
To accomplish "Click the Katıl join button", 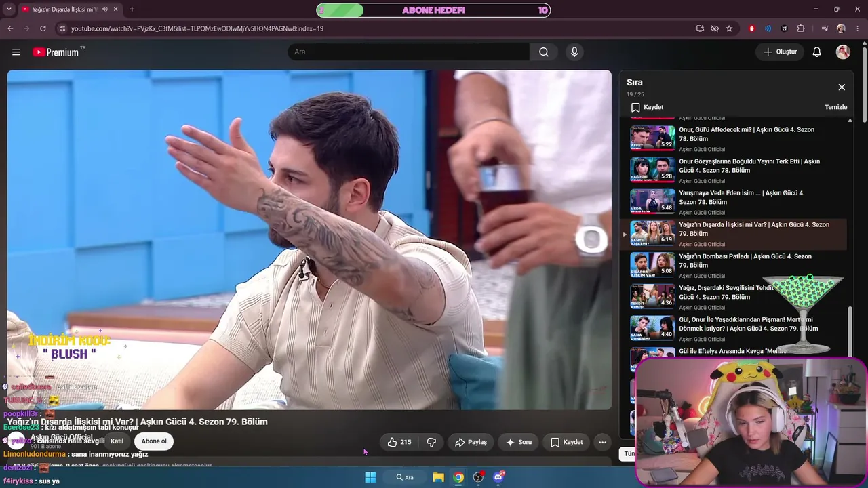I will point(117,441).
